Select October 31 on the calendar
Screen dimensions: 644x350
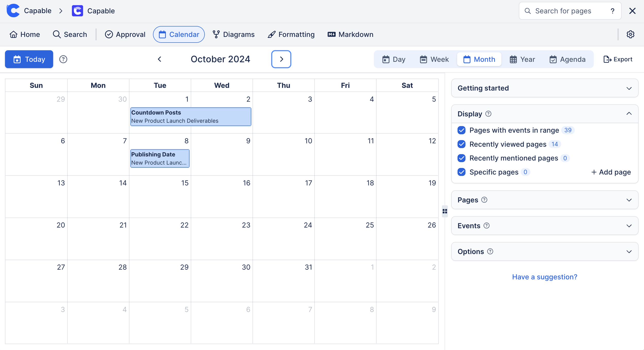[284, 281]
